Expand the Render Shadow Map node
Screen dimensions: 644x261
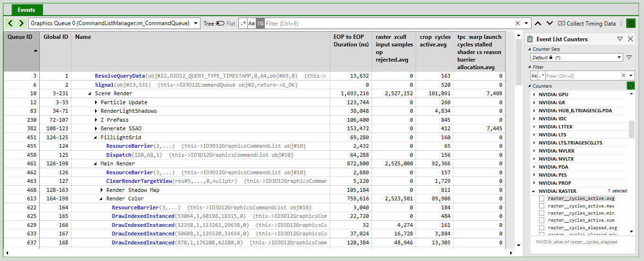click(102, 190)
